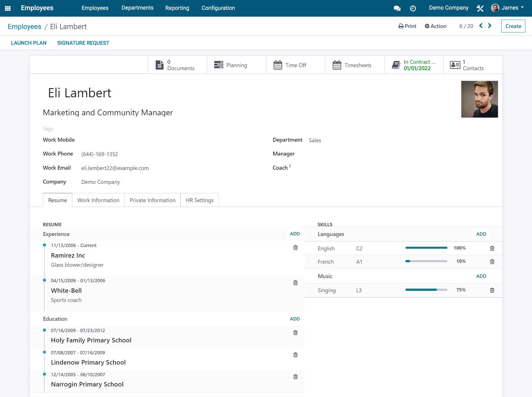Navigate to next employee record
Image resolution: width=532 pixels, height=397 pixels.
tap(490, 26)
